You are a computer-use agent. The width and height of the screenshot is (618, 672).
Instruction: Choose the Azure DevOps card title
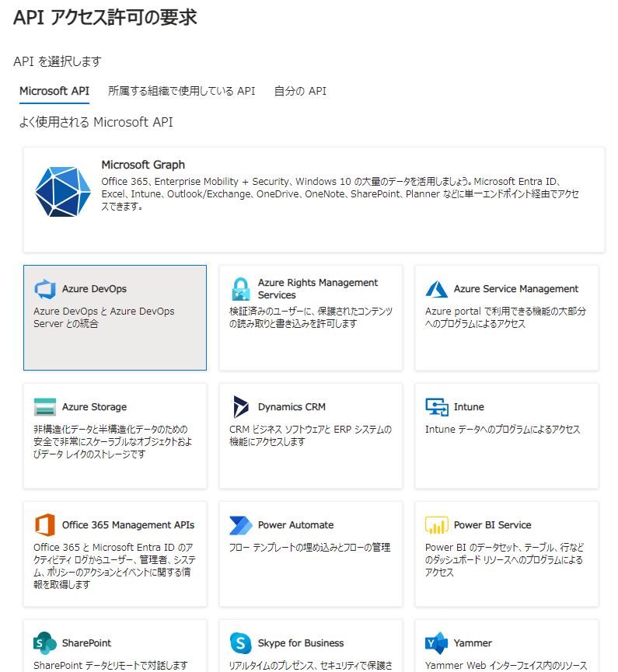pyautogui.click(x=94, y=289)
